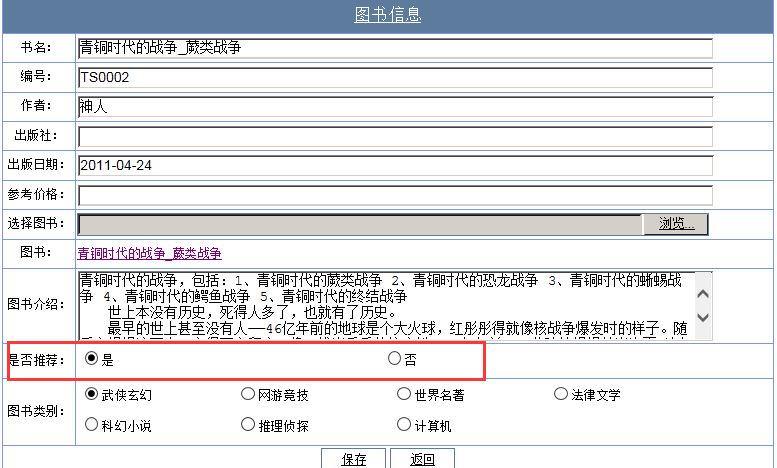The width and height of the screenshot is (777, 468).
Task: Open the 青铜时代的战争_蕨类战争 book link
Action: tap(150, 253)
